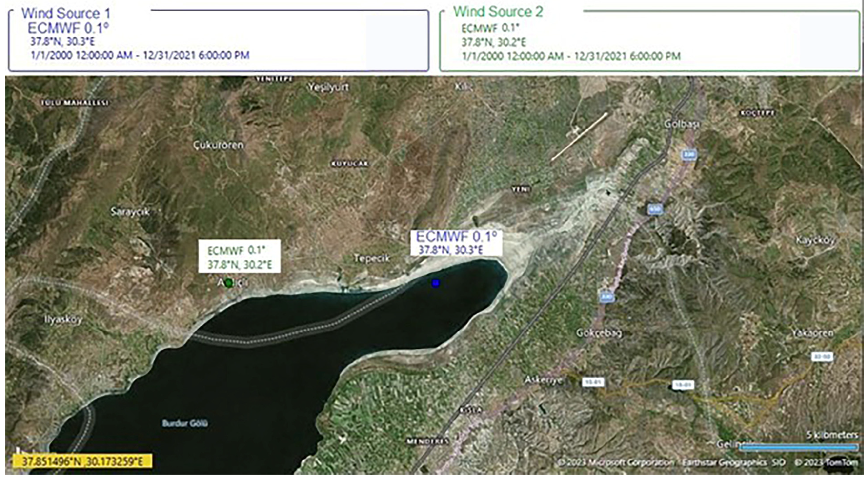Click the blue wind source marker on lake
The height and width of the screenshot is (478, 868).
pyautogui.click(x=436, y=283)
